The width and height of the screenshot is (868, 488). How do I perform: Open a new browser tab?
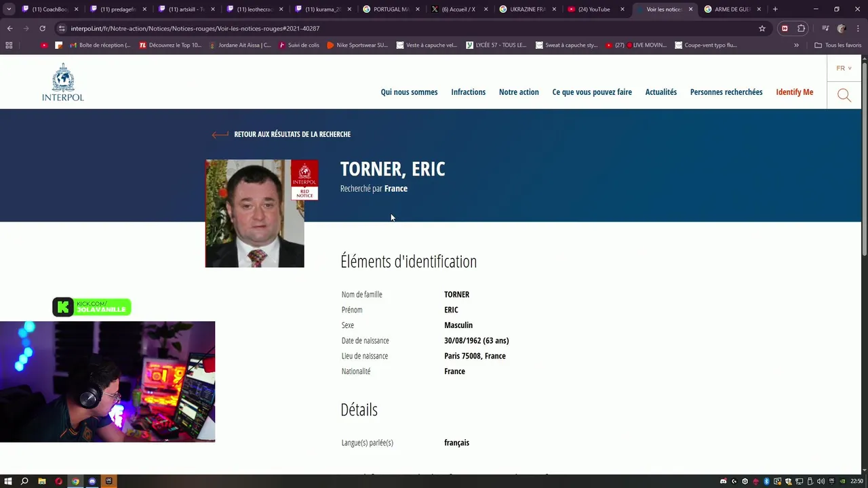click(x=775, y=9)
